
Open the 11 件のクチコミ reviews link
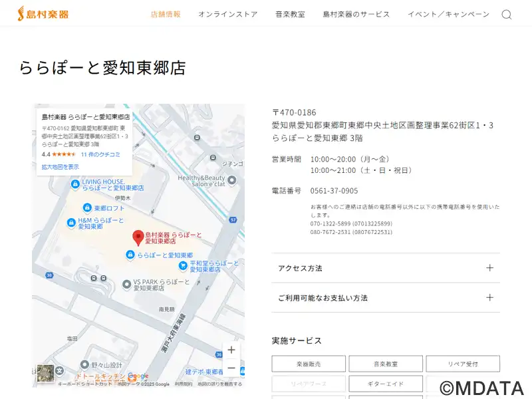(100, 154)
